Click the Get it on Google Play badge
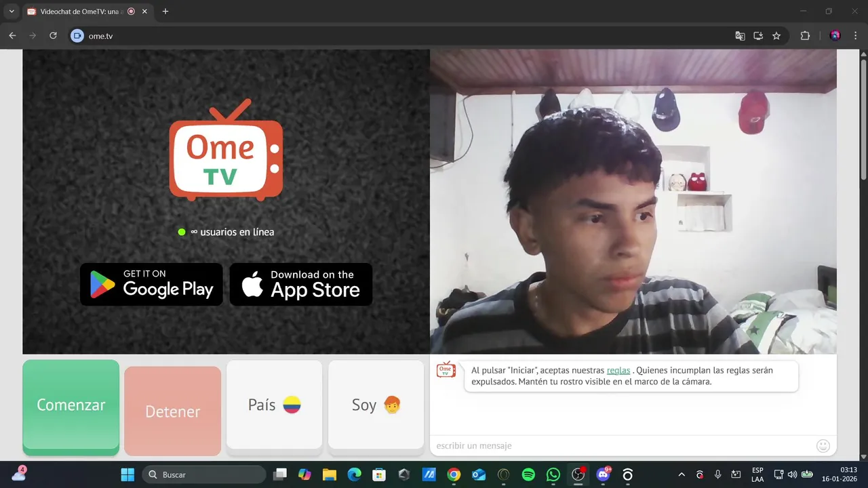The image size is (868, 488). tap(151, 284)
